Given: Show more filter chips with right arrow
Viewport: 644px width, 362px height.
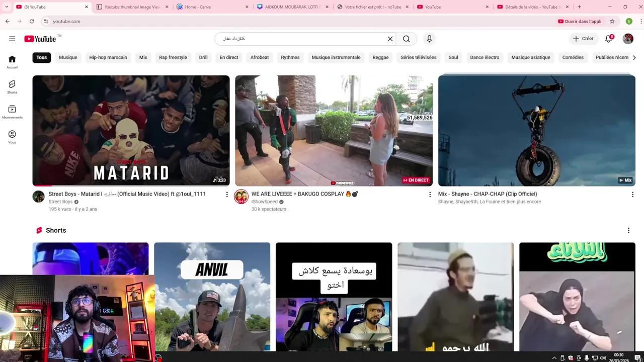Looking at the screenshot, I should point(634,57).
